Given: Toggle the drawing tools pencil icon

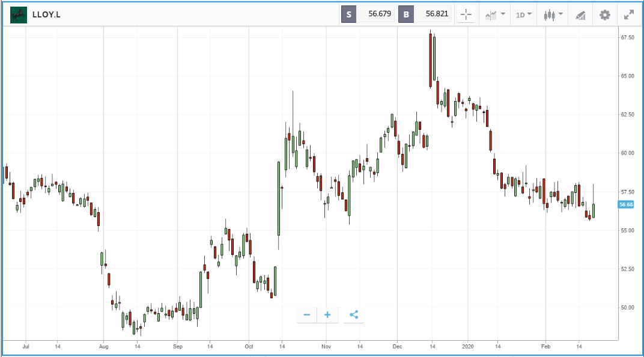Looking at the screenshot, I should click(x=580, y=15).
